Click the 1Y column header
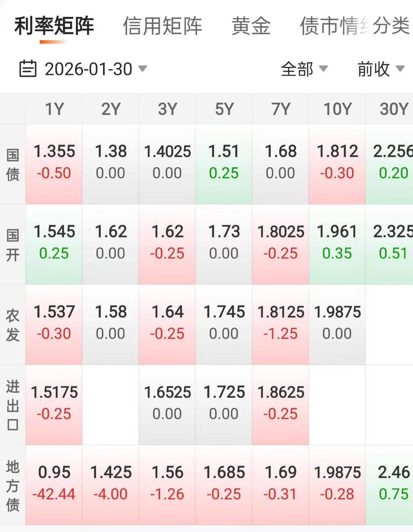This screenshot has height=532, width=413. pos(54,109)
